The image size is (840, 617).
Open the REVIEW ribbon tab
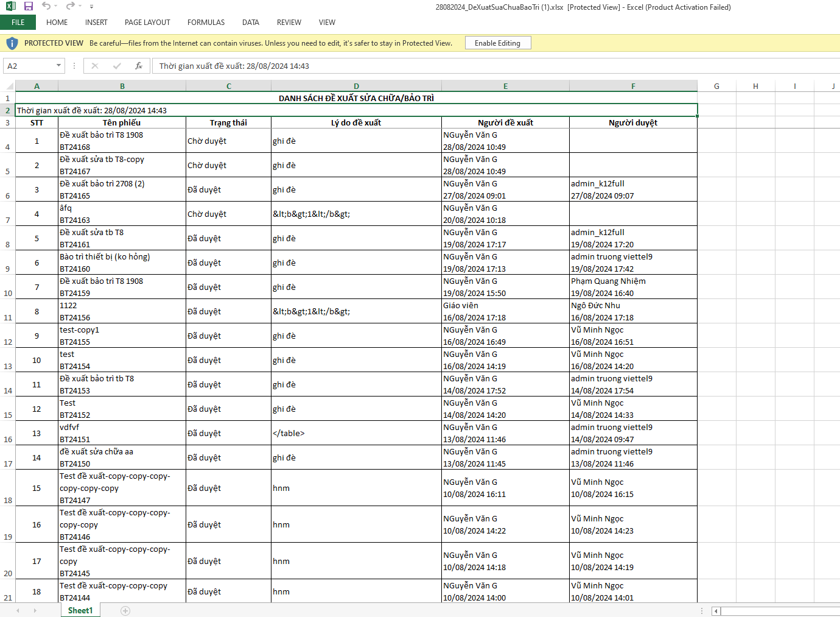(289, 23)
